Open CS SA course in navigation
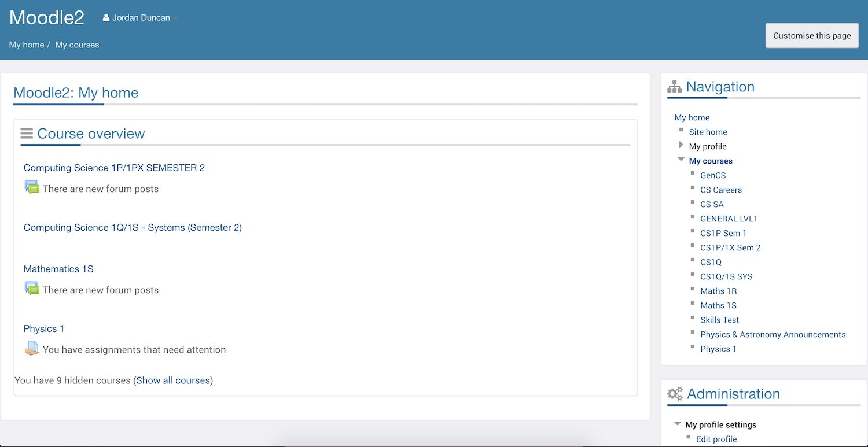Viewport: 868px width, 447px height. click(x=712, y=204)
